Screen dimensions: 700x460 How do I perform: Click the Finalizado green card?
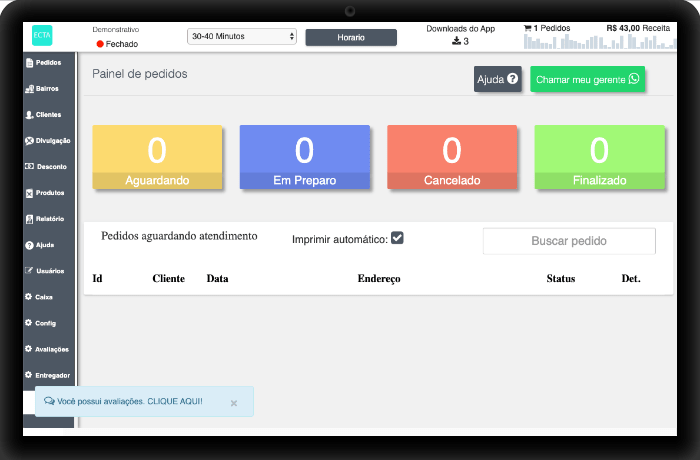click(x=600, y=157)
